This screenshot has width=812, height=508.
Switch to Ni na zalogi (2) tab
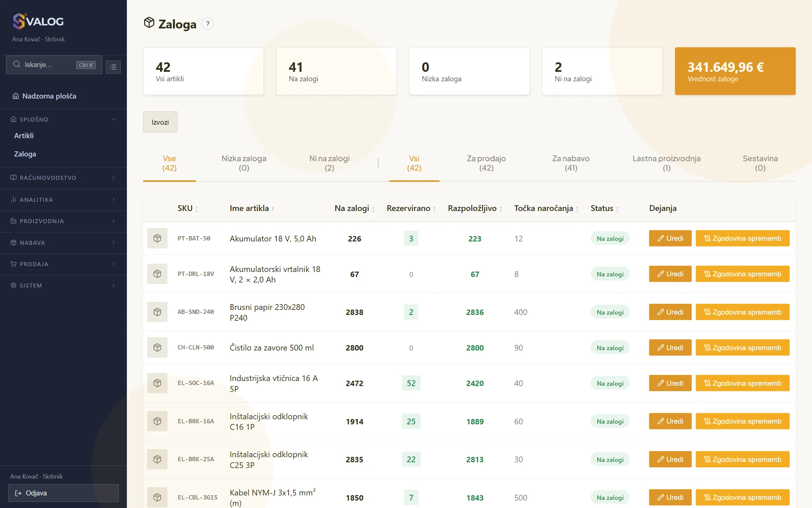[x=329, y=163]
